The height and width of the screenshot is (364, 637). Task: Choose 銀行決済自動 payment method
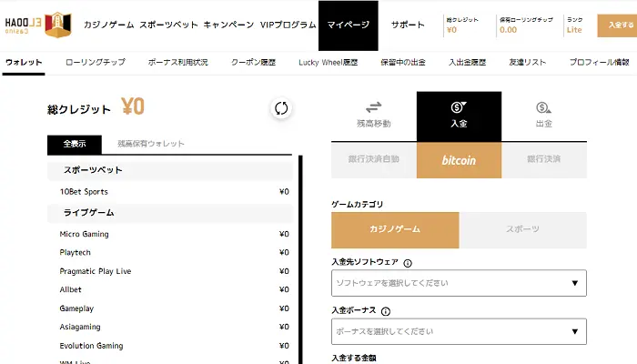coord(374,160)
